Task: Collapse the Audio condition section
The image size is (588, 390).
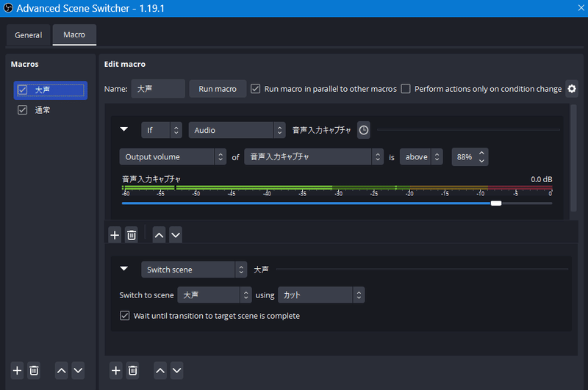Action: [123, 129]
